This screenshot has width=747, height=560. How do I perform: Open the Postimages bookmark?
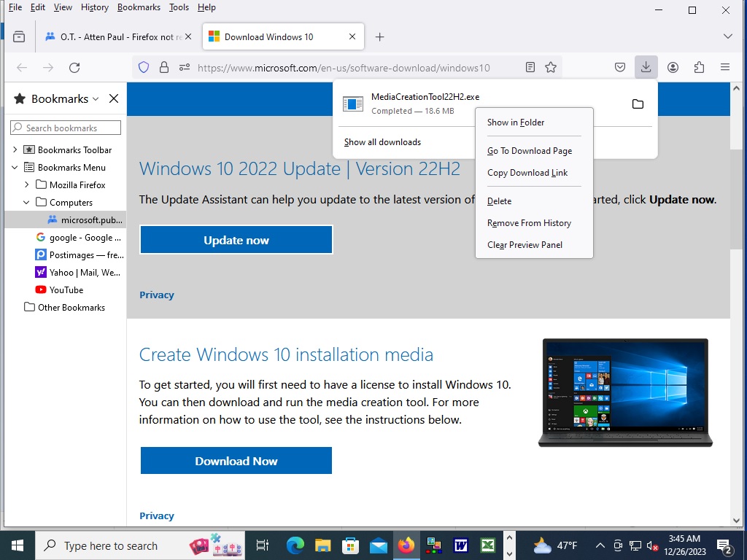pyautogui.click(x=80, y=254)
